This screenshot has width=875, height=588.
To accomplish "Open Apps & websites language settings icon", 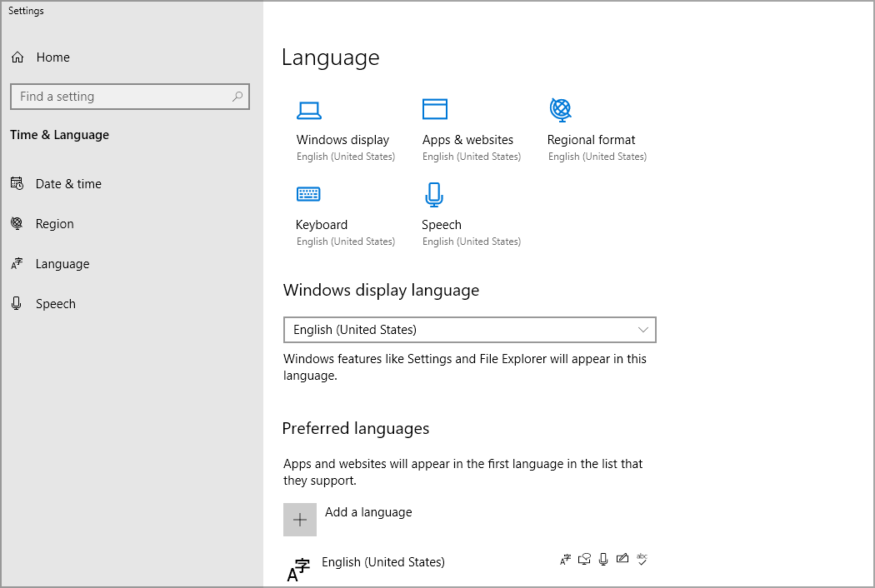I will [x=434, y=109].
